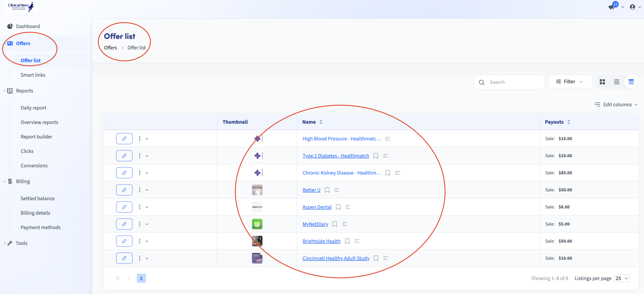Show description lines icon for Aspen Dental offer
Screen dimensions: 644x294
(348, 207)
